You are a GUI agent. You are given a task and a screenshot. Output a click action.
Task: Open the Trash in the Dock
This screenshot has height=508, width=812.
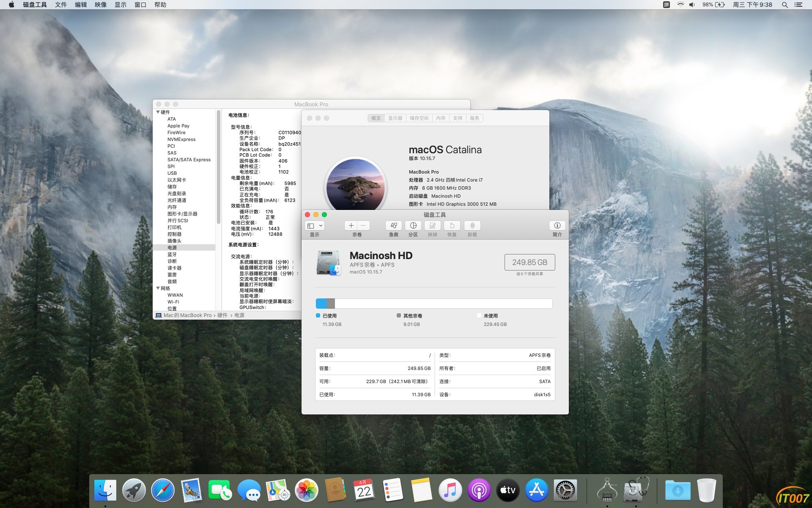706,491
